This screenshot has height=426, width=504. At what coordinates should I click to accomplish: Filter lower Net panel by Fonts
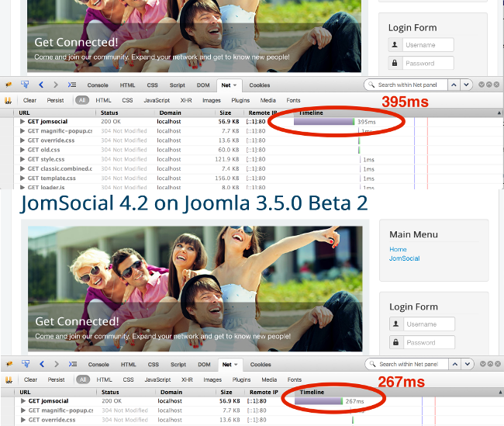tap(295, 379)
